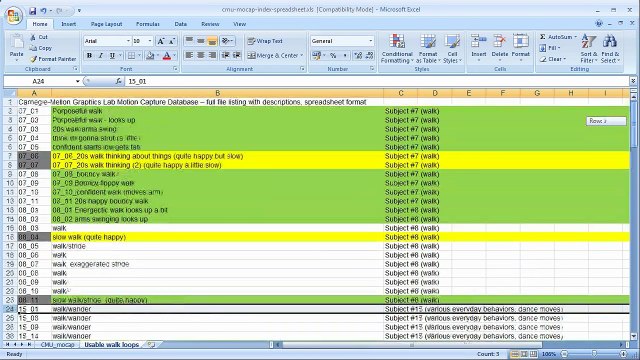Click the Paste button
Viewport: 640px width, 360px height.
coord(16,48)
